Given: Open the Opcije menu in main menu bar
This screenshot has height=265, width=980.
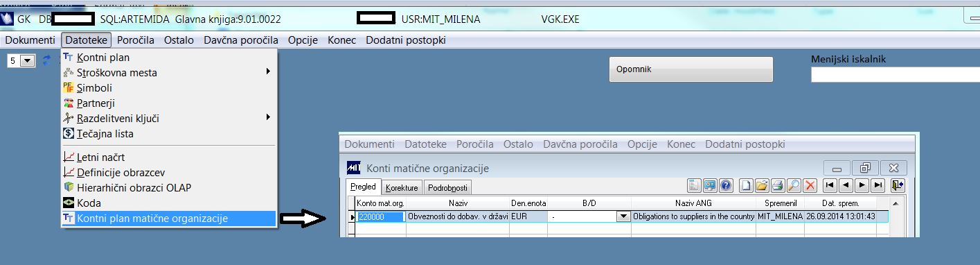Looking at the screenshot, I should click(303, 40).
